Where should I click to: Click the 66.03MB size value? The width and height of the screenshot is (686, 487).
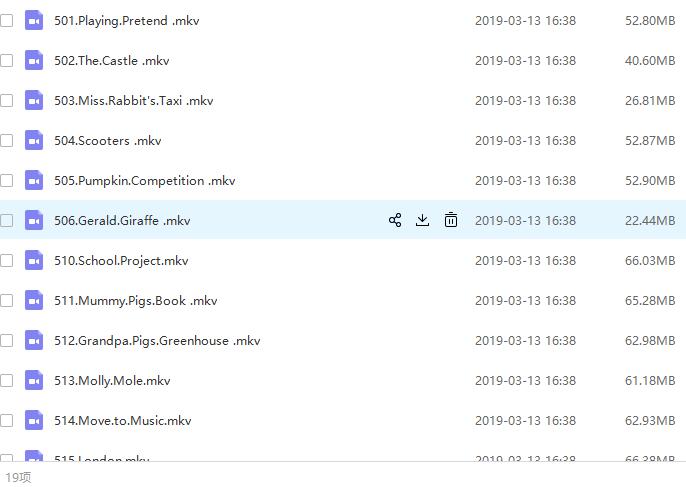[x=650, y=260]
